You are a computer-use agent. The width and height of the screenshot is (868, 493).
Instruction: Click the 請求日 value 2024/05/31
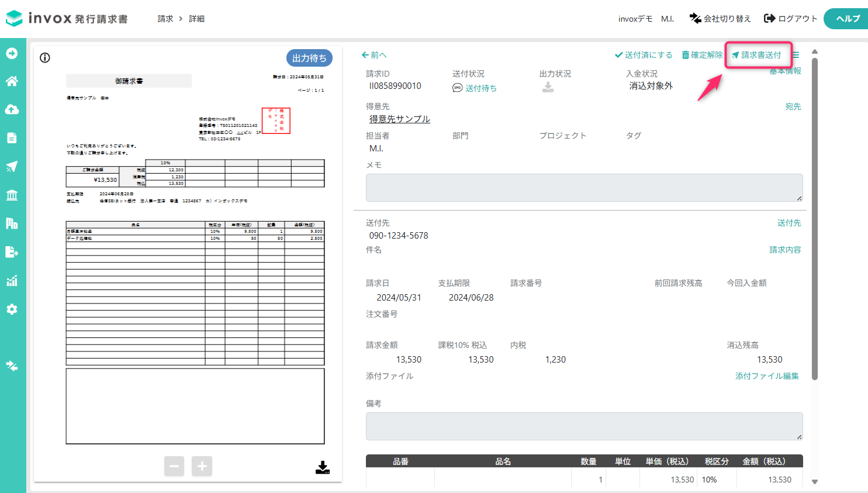tap(399, 298)
